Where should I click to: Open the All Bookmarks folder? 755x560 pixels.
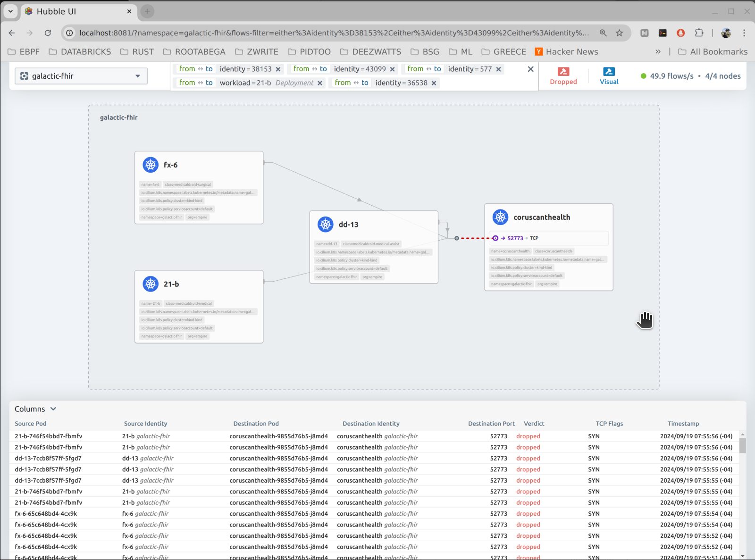(713, 52)
